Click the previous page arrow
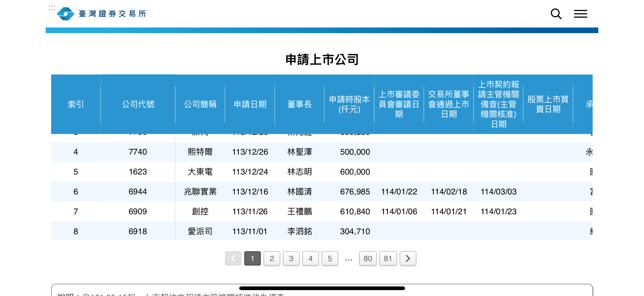Screen dimensions: 644x296 pos(233,258)
